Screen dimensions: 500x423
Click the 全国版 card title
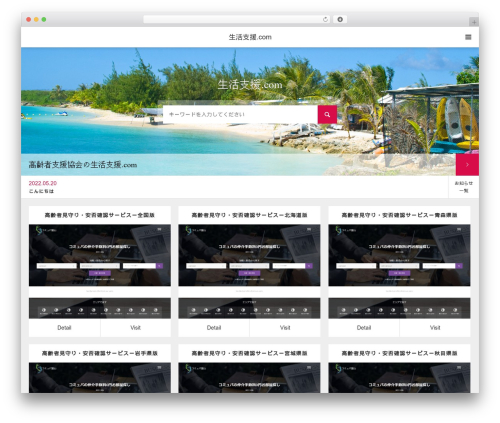click(100, 215)
